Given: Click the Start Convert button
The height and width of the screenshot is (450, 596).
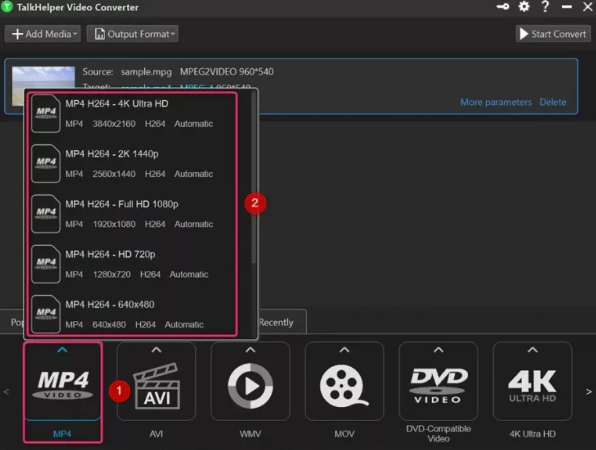Looking at the screenshot, I should tap(553, 34).
